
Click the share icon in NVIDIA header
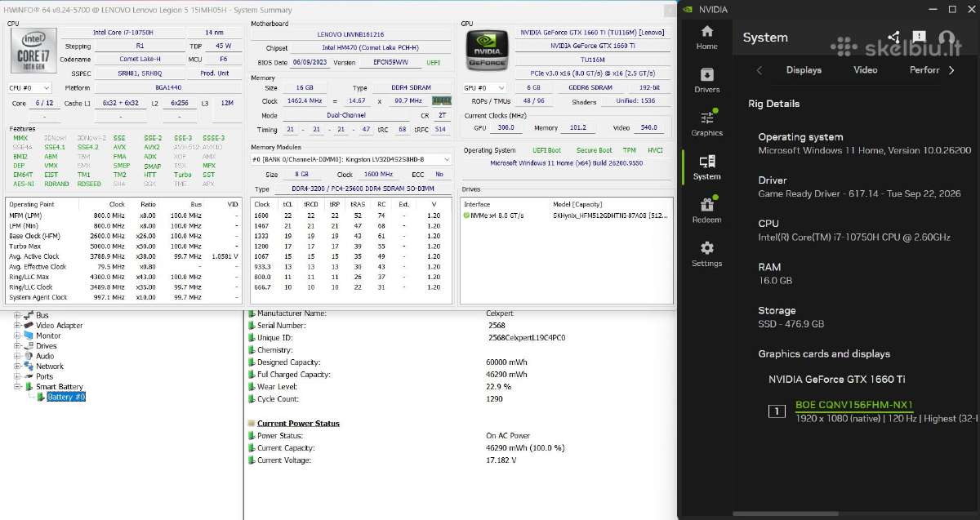point(893,38)
